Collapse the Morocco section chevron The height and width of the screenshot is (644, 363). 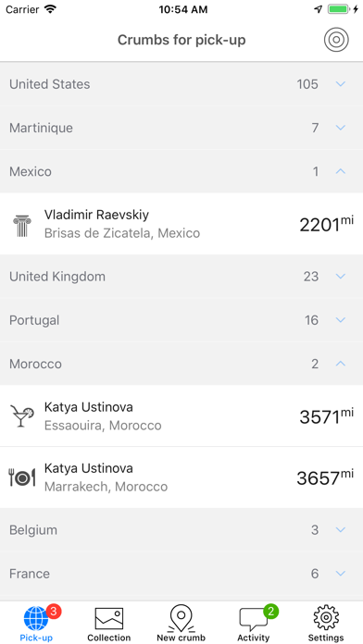pos(341,364)
